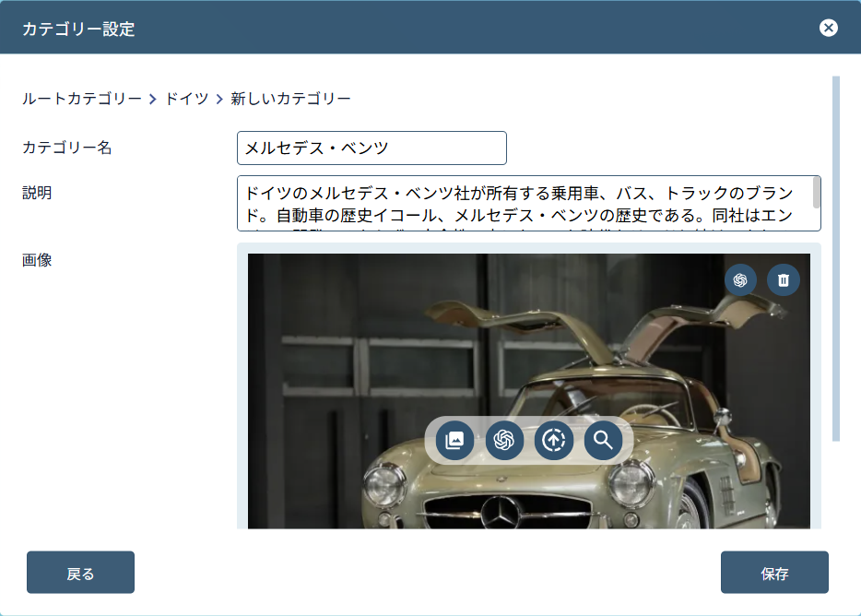This screenshot has height=616, width=861.
Task: Select the 新しいカテゴリー breadcrumb
Action: (x=290, y=99)
